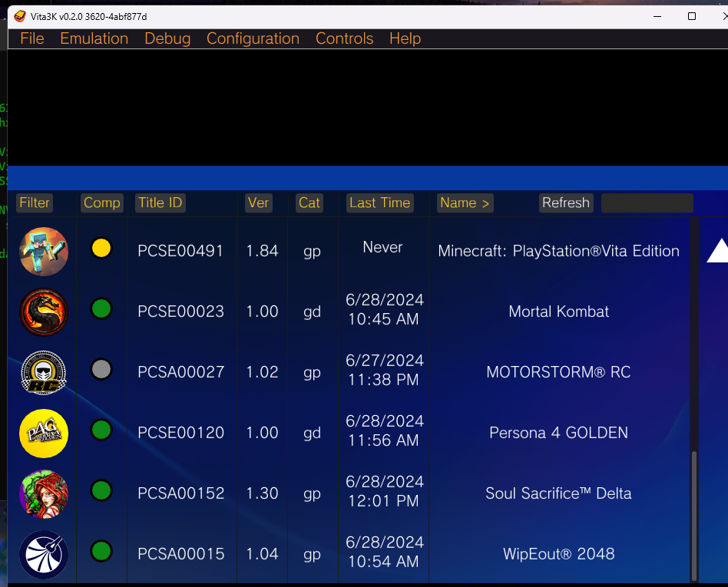
Task: Open the Debug menu
Action: click(x=167, y=38)
